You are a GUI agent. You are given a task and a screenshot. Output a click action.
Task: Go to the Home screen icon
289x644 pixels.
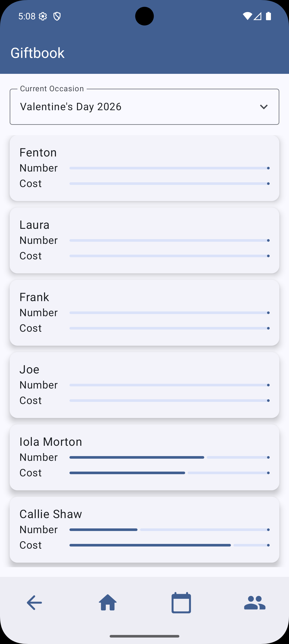coord(108,602)
